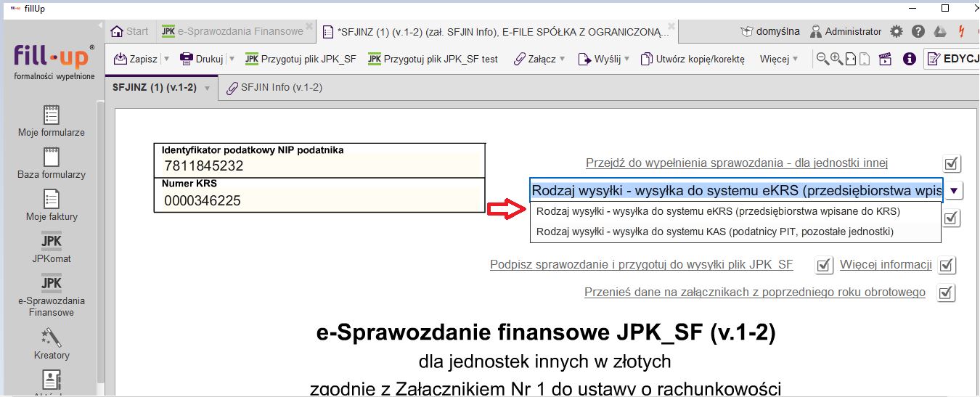Open Baza formularzy in the sidebar
This screenshot has height=397, width=980.
click(x=52, y=163)
